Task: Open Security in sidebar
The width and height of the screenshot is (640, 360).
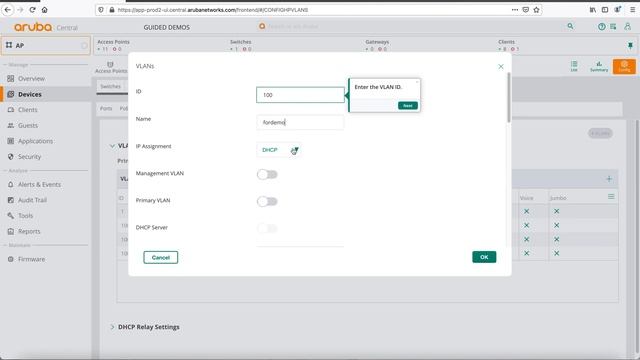Action: [29, 157]
